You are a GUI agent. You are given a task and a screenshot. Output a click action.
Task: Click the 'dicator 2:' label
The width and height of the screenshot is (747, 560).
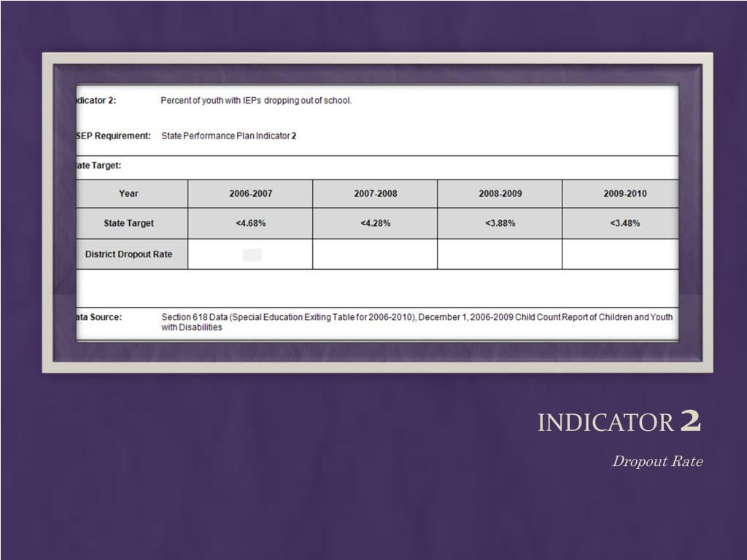(96, 101)
